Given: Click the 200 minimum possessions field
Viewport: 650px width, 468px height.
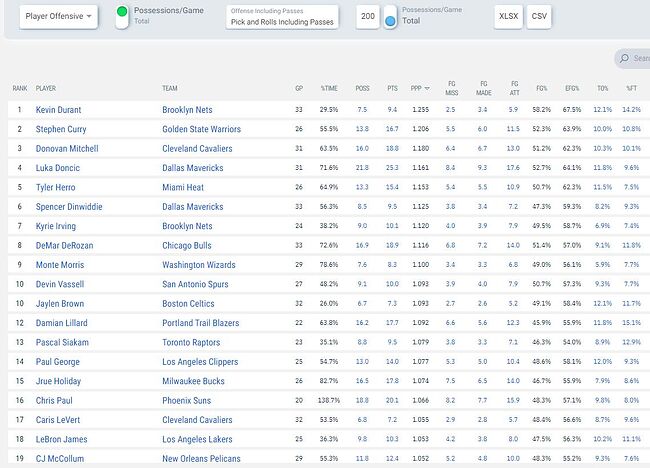Looking at the screenshot, I should click(368, 17).
